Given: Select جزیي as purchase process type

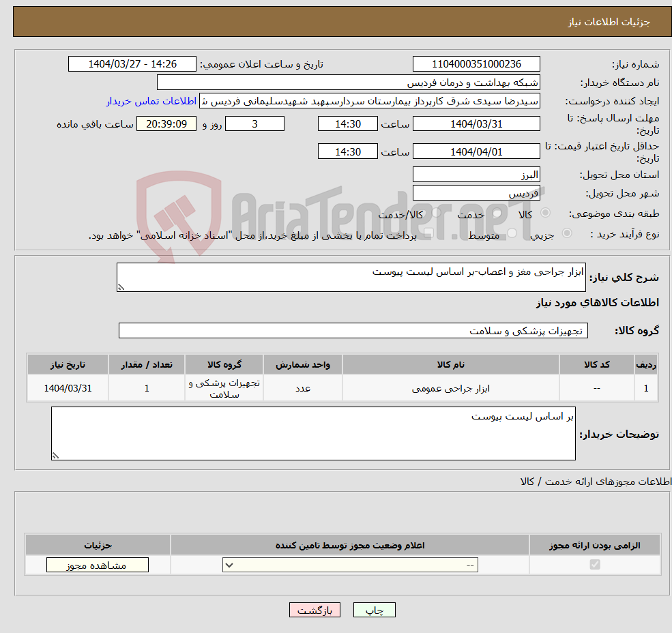Looking at the screenshot, I should (568, 233).
